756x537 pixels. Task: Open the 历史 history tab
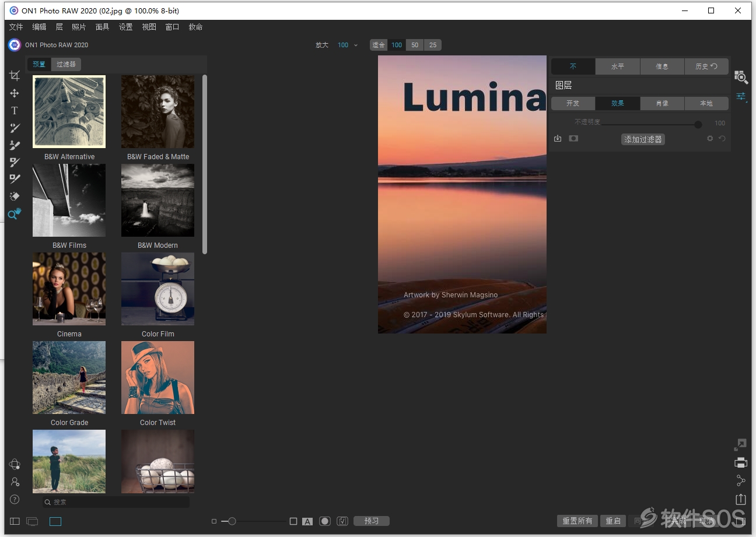pos(706,66)
